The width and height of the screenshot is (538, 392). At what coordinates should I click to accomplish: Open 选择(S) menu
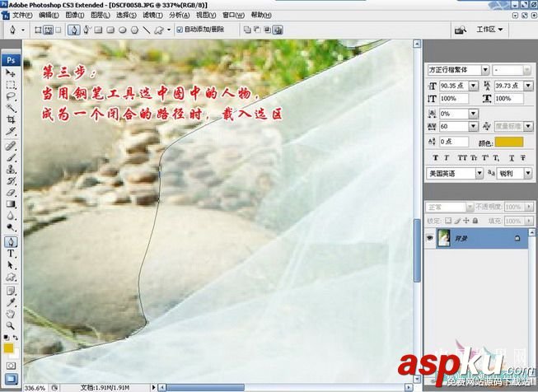[x=126, y=15]
